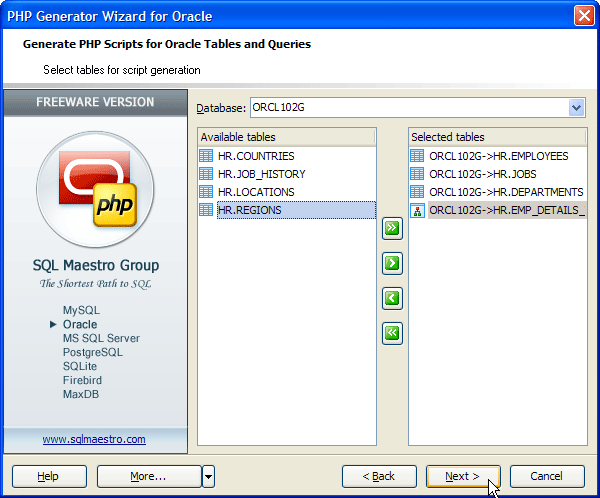
Task: Click the table icon beside ORCL102G->HR.JOBS
Action: 417,174
